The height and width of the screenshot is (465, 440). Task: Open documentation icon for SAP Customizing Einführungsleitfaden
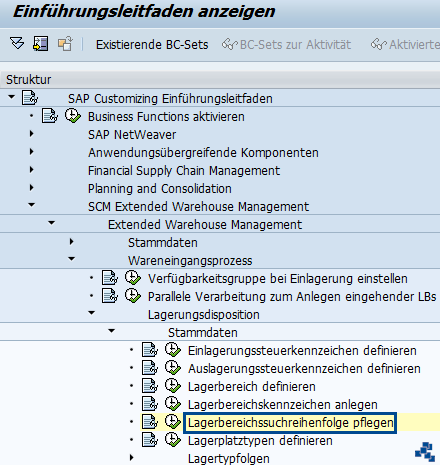[30, 98]
